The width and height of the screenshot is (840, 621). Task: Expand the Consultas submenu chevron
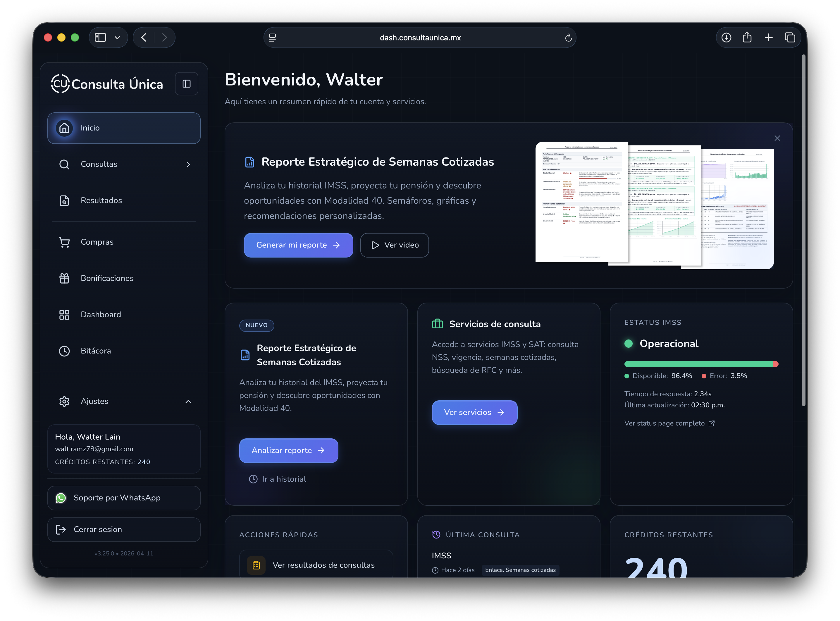pos(188,164)
